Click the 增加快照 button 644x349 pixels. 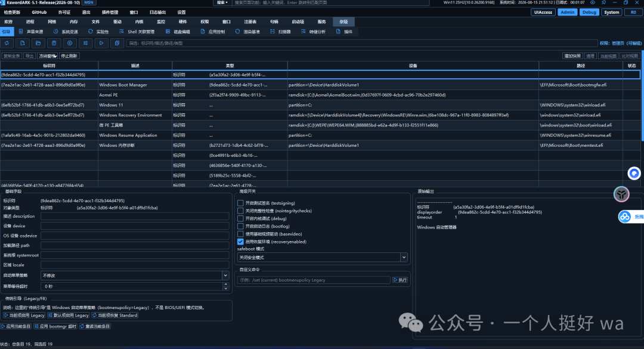click(572, 56)
